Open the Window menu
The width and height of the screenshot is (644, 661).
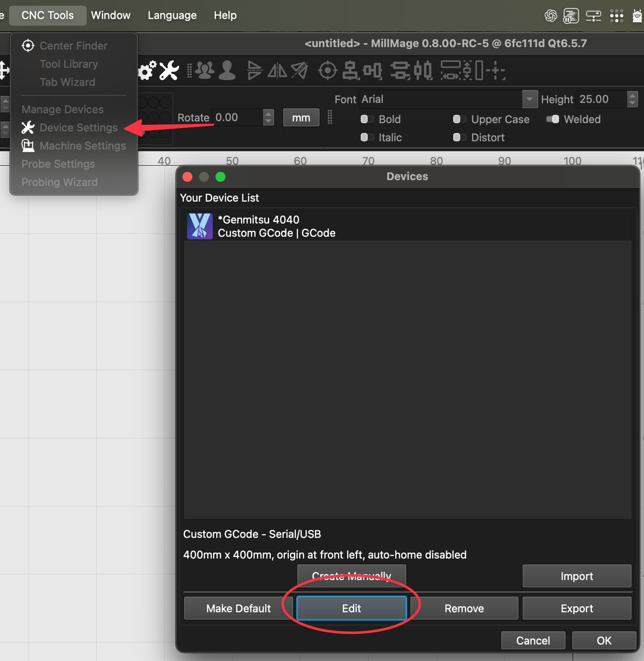click(111, 15)
